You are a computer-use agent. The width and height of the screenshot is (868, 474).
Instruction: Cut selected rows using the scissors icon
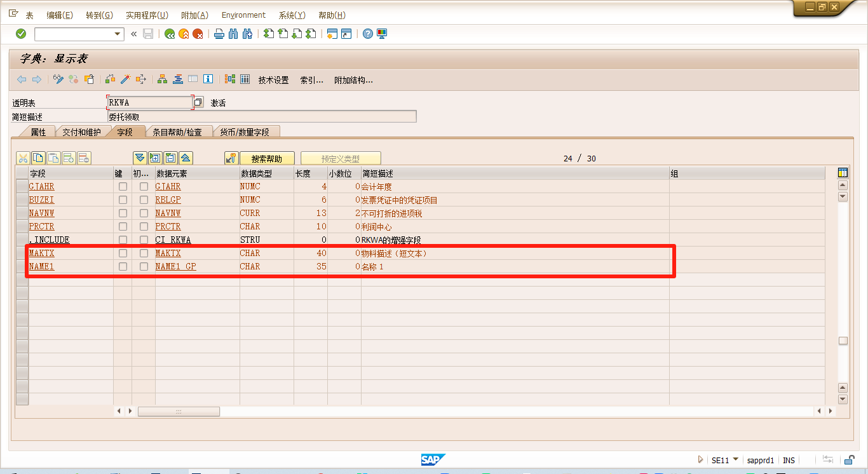23,158
